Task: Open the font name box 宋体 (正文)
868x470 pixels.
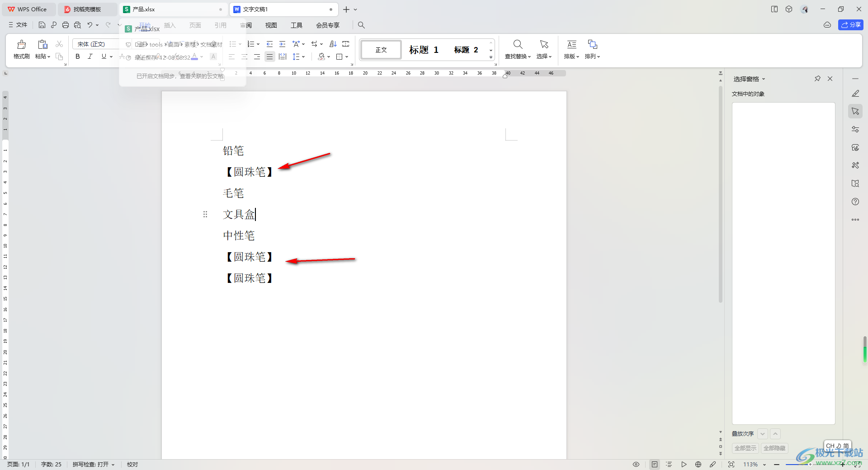Action: pyautogui.click(x=96, y=44)
